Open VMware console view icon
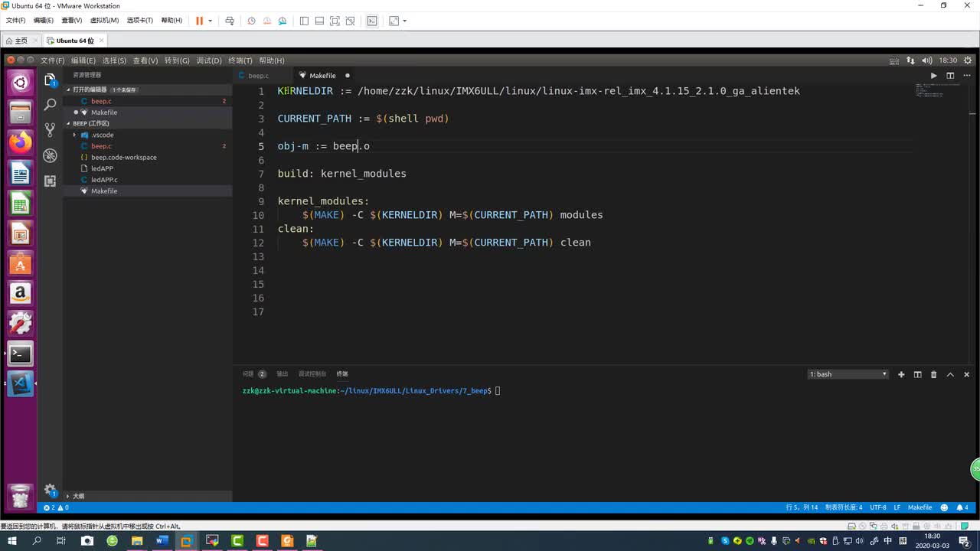The height and width of the screenshot is (551, 980). (x=372, y=21)
